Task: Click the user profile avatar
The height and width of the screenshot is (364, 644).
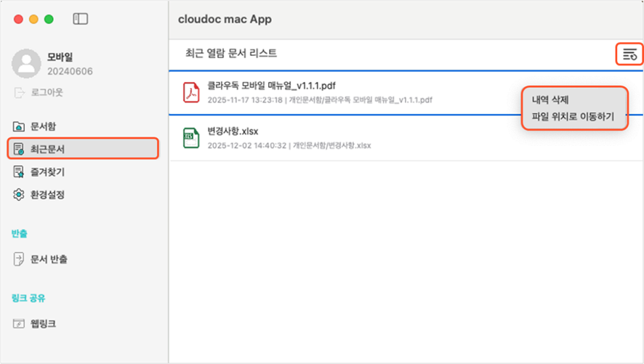Action: point(26,64)
